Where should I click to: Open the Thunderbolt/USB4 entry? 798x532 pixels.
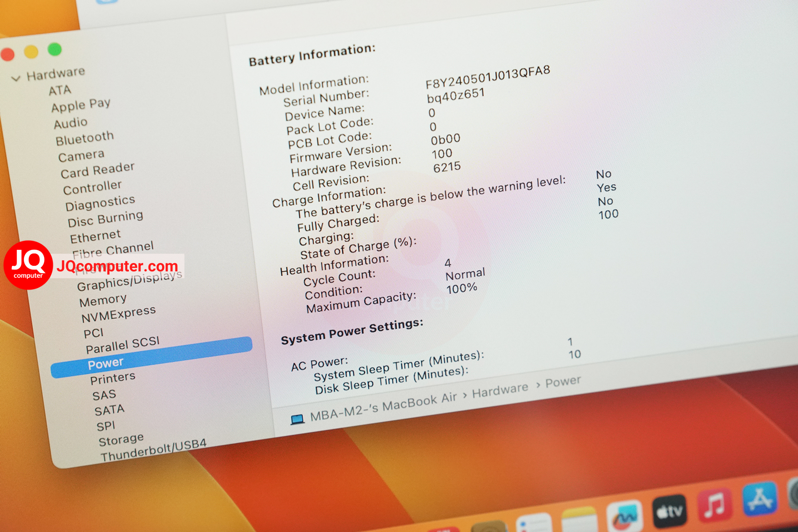coord(153,450)
